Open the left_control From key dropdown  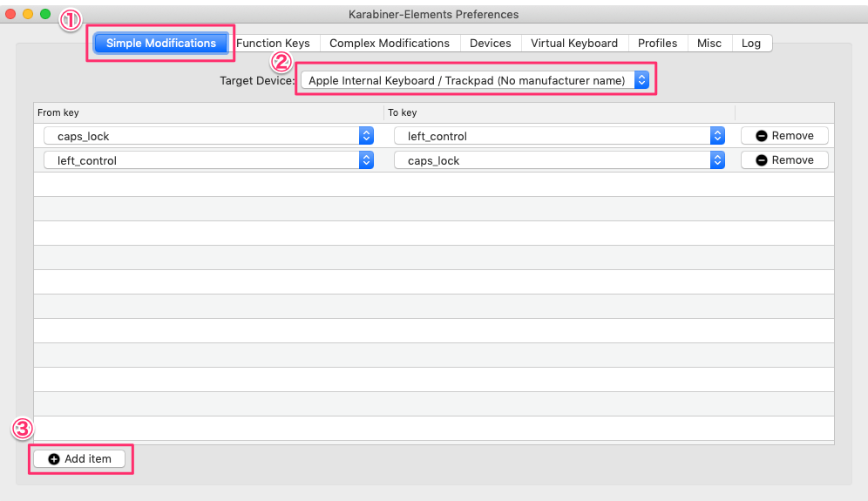click(x=208, y=160)
